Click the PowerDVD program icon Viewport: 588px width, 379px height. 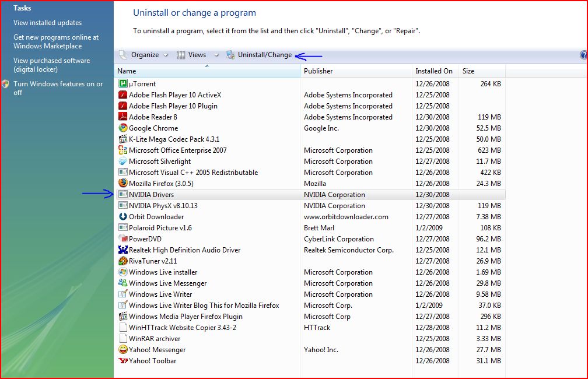click(x=123, y=239)
